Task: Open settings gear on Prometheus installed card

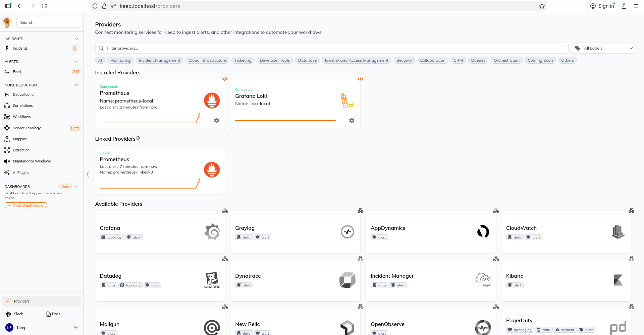Action: pos(217,121)
